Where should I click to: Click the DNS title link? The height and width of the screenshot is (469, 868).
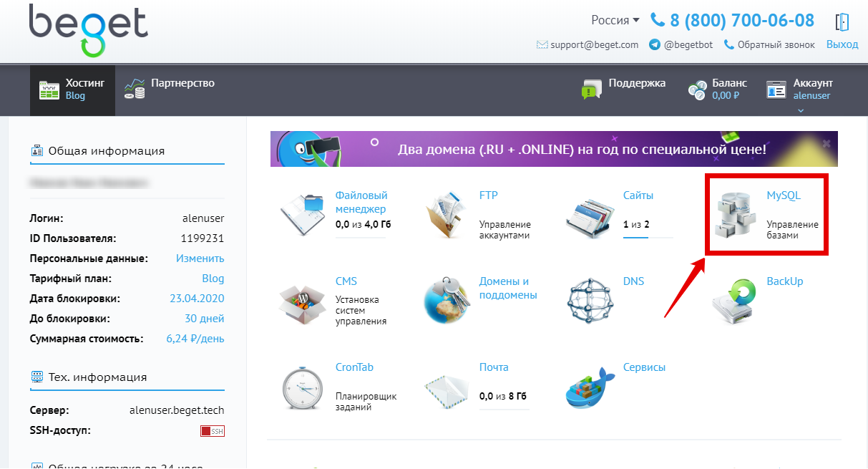[633, 281]
